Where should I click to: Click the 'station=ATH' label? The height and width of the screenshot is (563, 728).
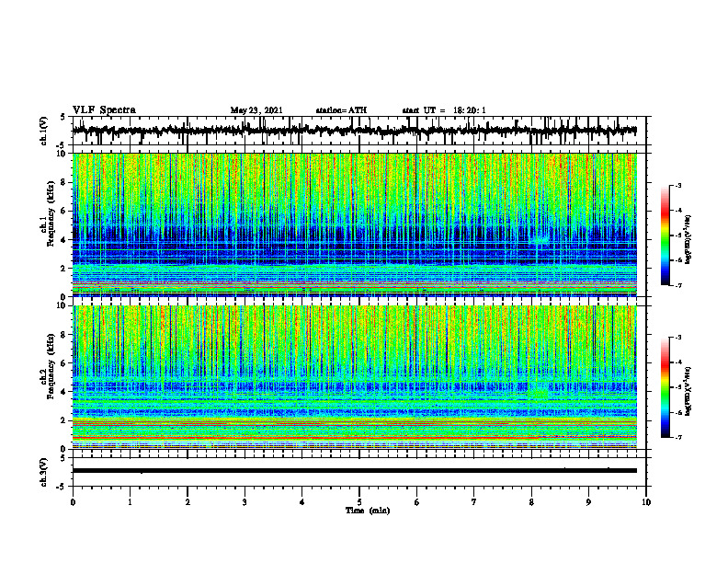[x=341, y=110]
